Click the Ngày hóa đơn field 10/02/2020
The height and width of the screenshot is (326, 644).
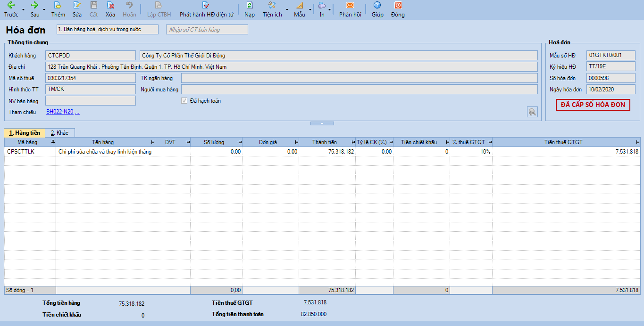611,89
